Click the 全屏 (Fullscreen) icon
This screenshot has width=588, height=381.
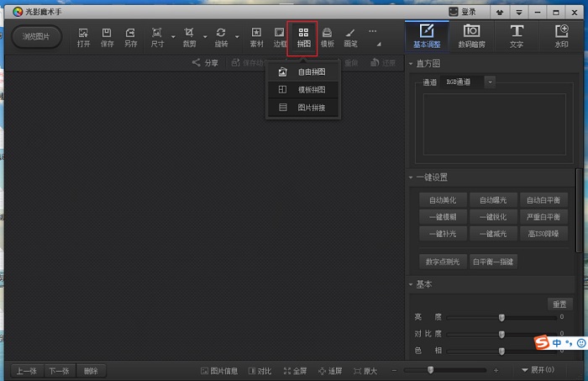pyautogui.click(x=287, y=371)
